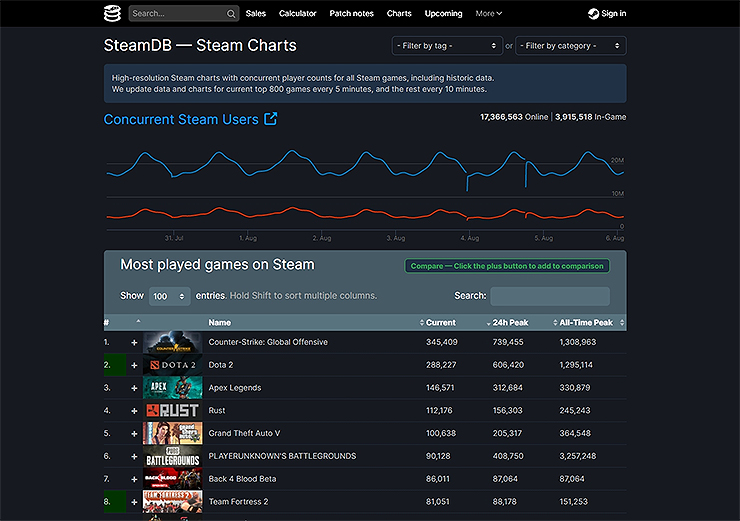Open Patch notes page
The height and width of the screenshot is (521, 740).
[352, 14]
